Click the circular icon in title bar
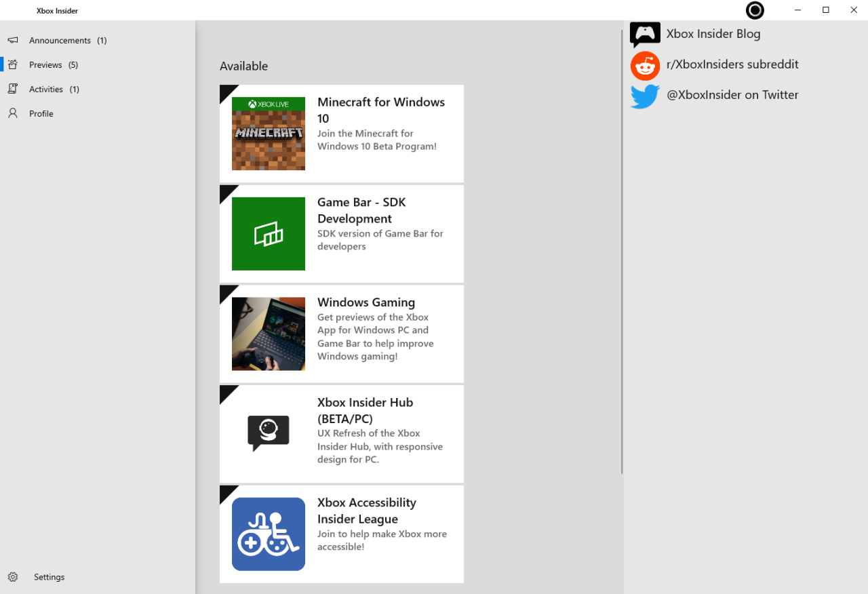 [x=755, y=10]
